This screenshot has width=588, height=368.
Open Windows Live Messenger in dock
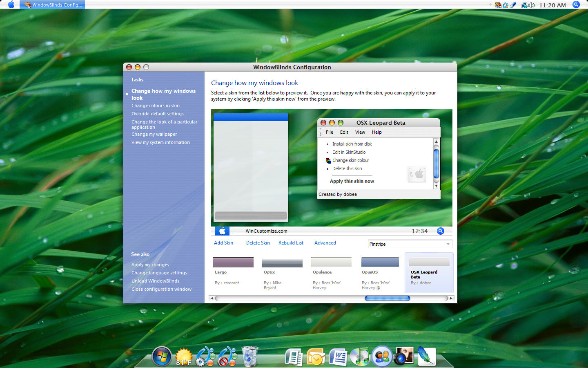click(x=382, y=356)
